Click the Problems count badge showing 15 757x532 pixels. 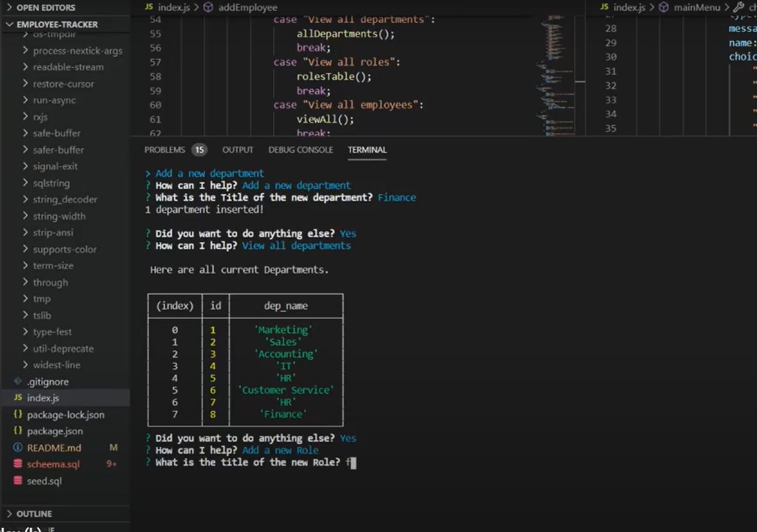tap(199, 150)
